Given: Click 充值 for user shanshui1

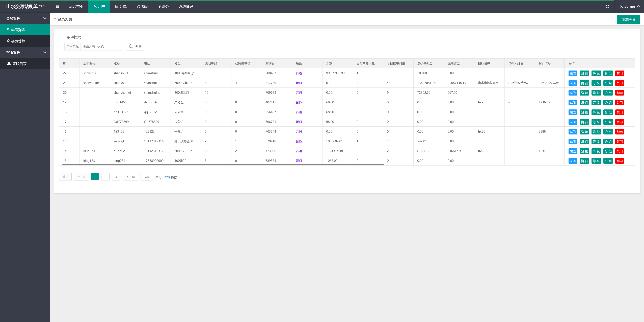Looking at the screenshot, I should (x=573, y=73).
